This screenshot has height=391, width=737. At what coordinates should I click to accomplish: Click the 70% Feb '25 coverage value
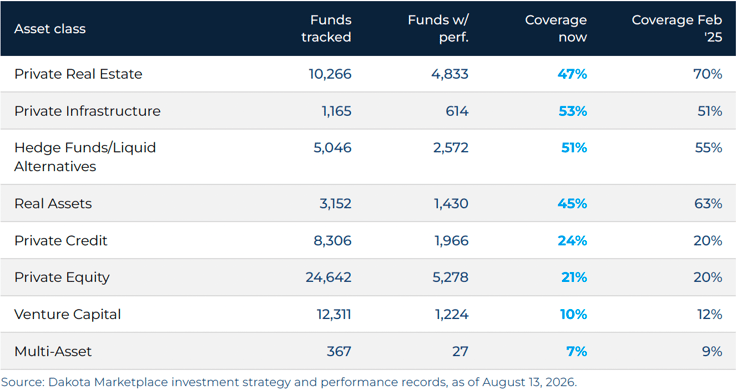[x=708, y=74]
